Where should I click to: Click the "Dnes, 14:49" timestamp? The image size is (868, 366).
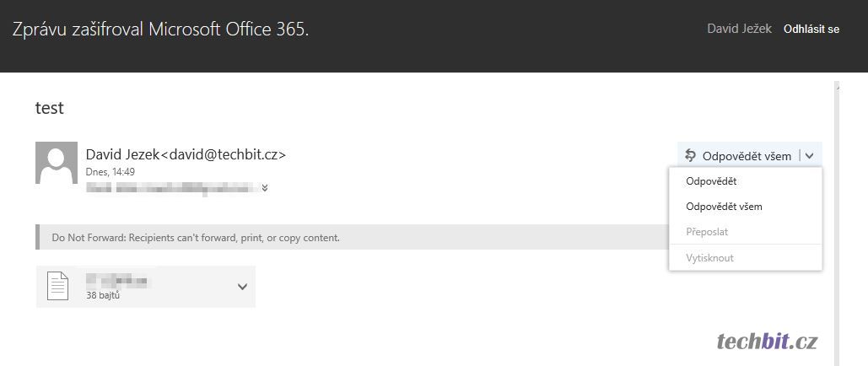click(x=111, y=172)
